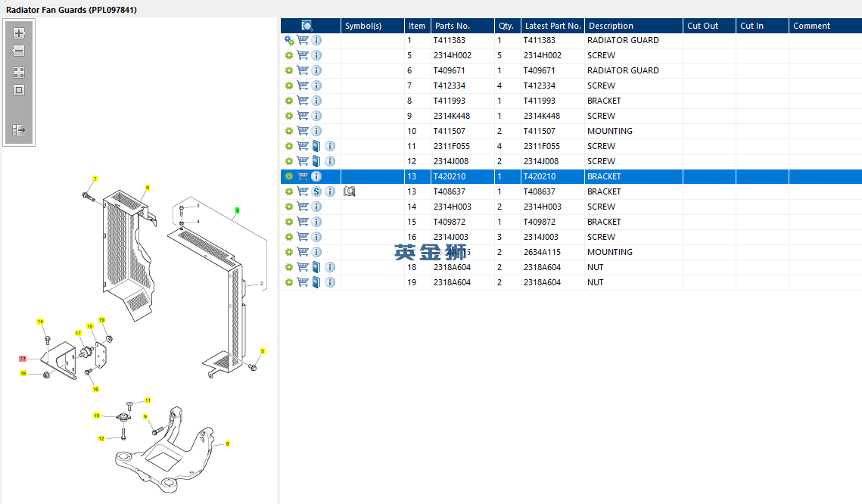This screenshot has width=862, height=504.
Task: Click the four-square grid view icon
Action: coord(19,73)
